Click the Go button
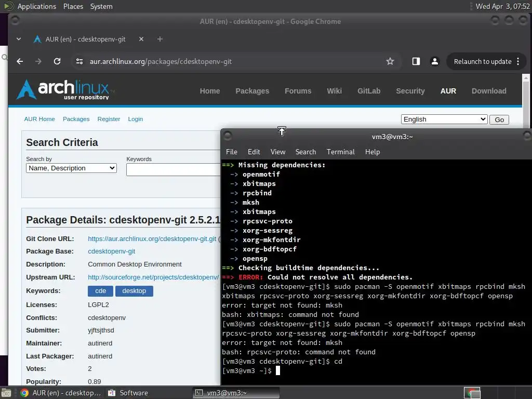Viewport: 532px width, 399px height. point(499,120)
